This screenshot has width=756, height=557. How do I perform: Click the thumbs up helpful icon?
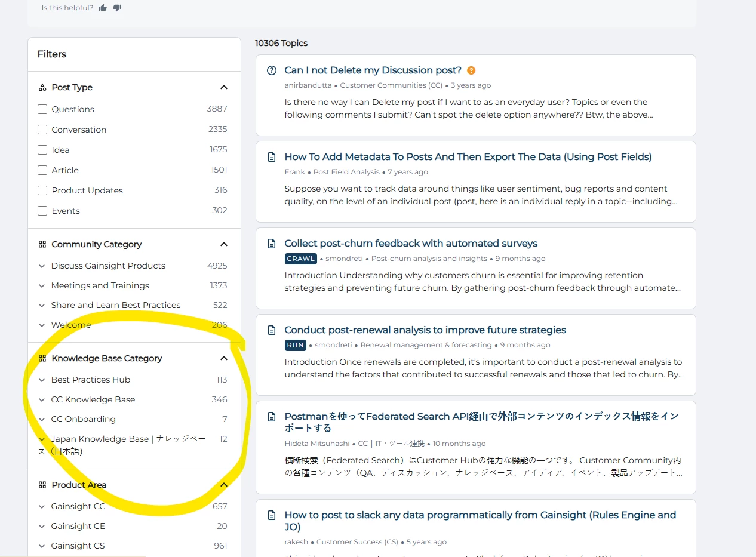[x=103, y=8]
